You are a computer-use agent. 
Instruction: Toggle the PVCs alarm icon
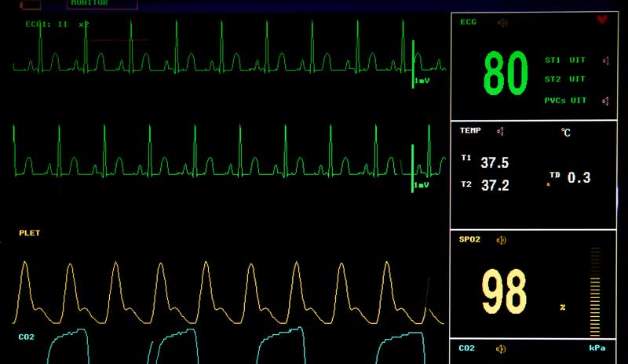tap(605, 100)
